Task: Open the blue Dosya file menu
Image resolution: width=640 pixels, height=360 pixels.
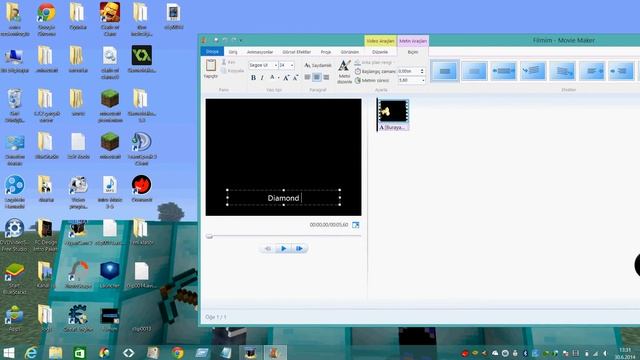Action: click(212, 51)
